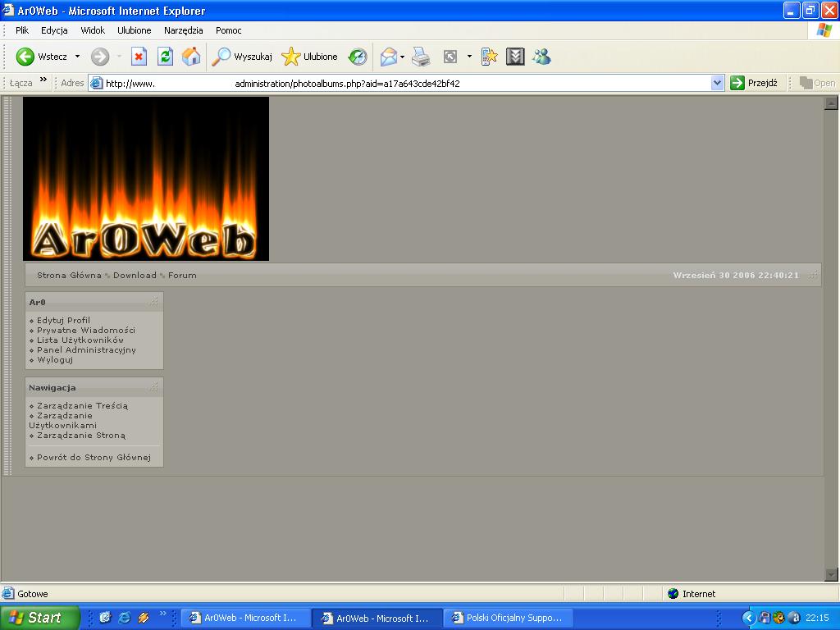Image resolution: width=840 pixels, height=630 pixels.
Task: Click the Internet zone globe in status bar
Action: pyautogui.click(x=673, y=594)
